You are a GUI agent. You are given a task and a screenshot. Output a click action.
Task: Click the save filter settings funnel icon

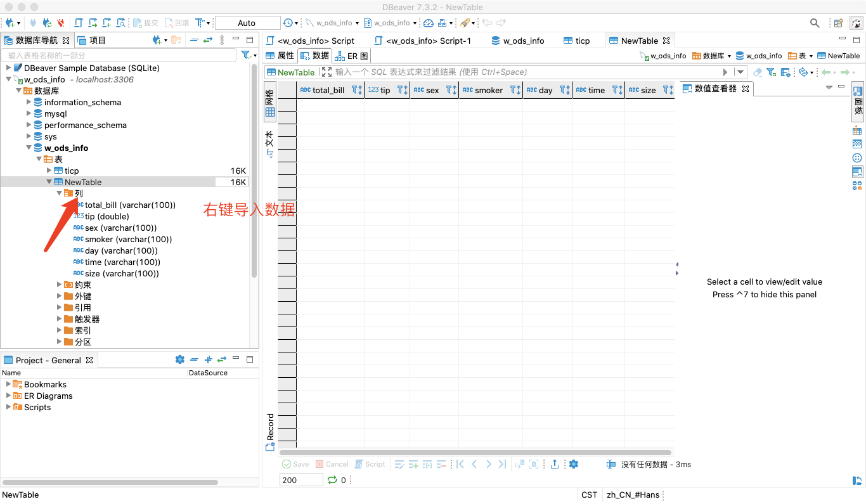[771, 72]
